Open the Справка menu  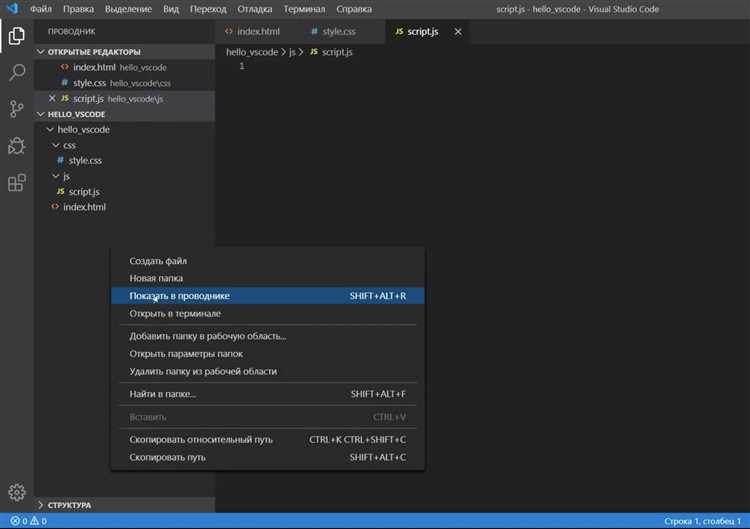(x=354, y=9)
